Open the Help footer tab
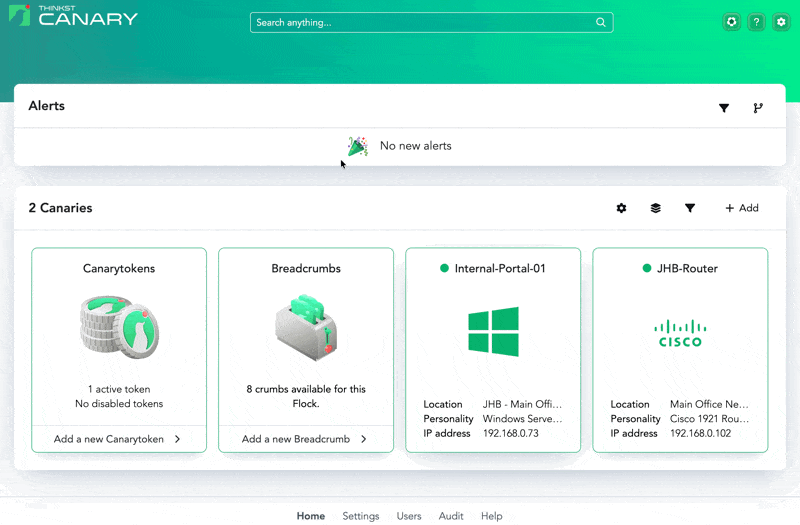This screenshot has height=525, width=800. click(491, 516)
